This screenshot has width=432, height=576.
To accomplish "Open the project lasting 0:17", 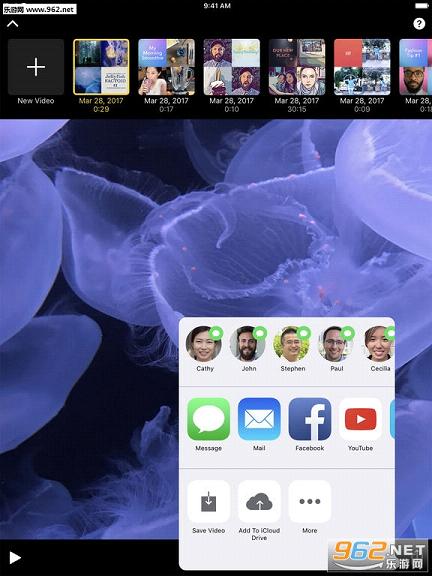I will (x=166, y=67).
